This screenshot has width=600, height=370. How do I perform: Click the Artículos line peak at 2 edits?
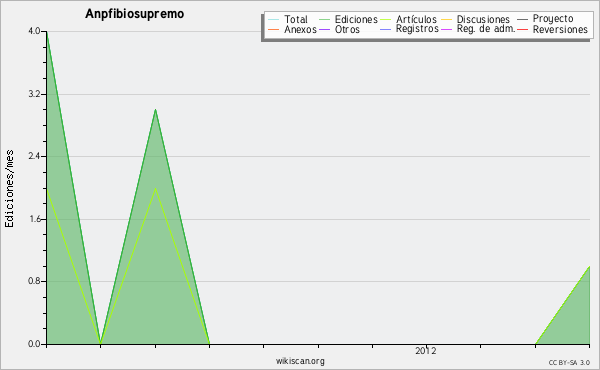tap(155, 188)
